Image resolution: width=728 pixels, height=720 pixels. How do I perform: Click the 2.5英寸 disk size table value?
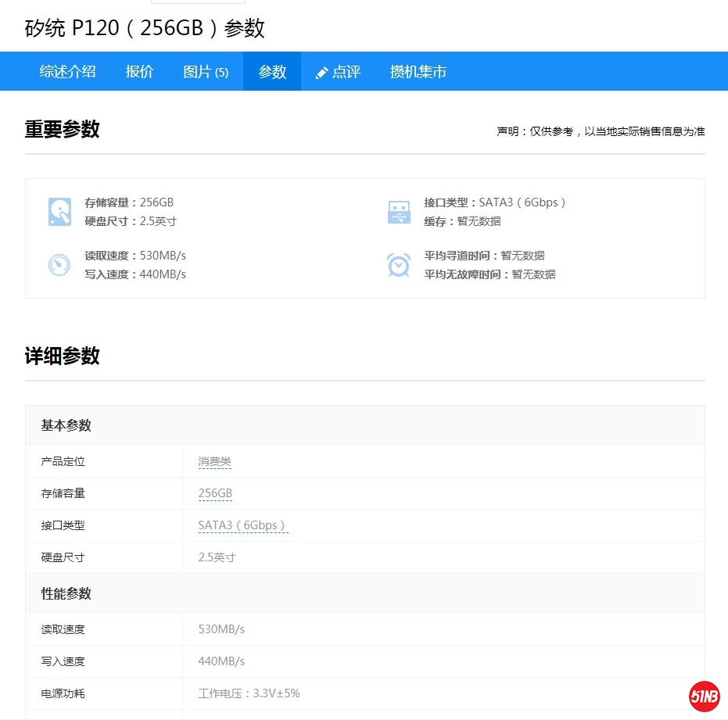217,557
